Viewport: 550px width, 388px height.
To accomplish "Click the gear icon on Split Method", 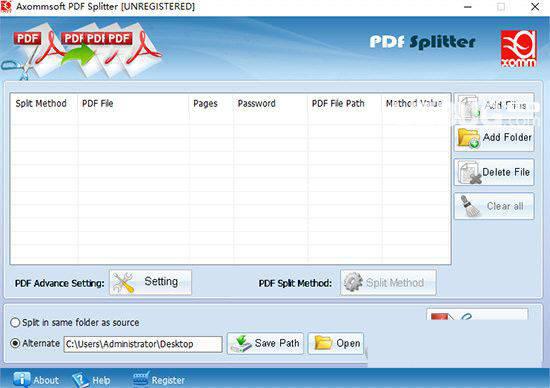I will pos(353,282).
